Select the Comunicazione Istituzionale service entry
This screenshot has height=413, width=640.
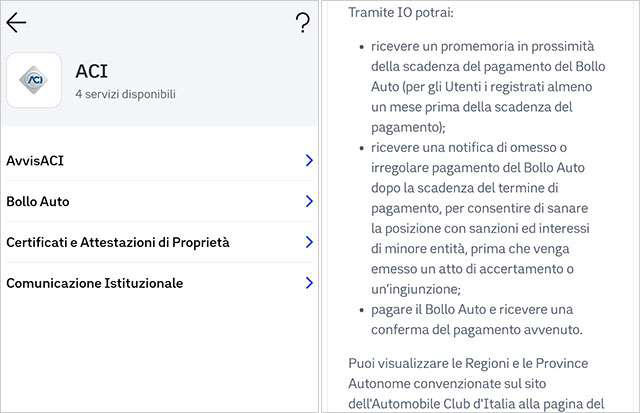point(159,283)
